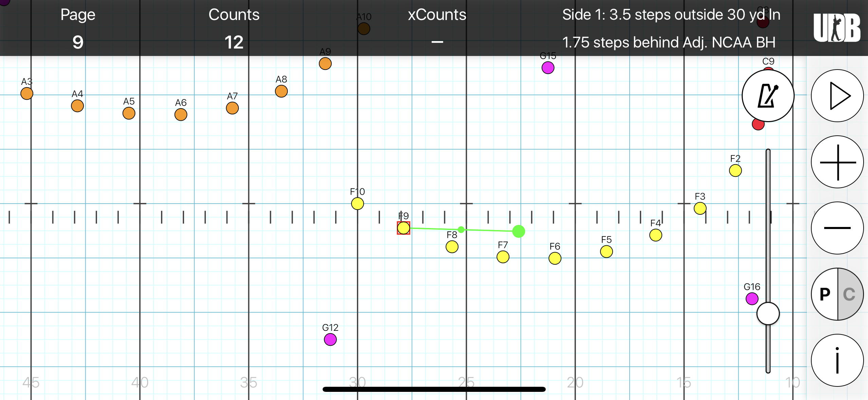868x400 pixels.
Task: Select magenta performer dot G12
Action: click(x=330, y=340)
